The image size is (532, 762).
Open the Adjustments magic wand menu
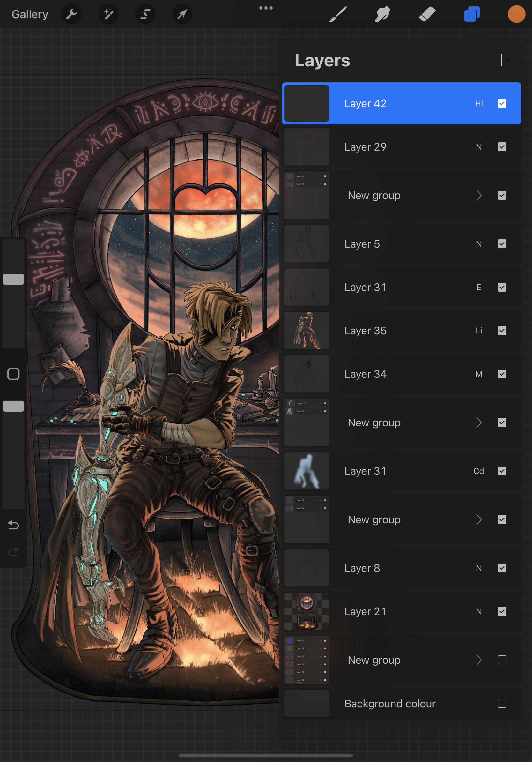tap(108, 14)
